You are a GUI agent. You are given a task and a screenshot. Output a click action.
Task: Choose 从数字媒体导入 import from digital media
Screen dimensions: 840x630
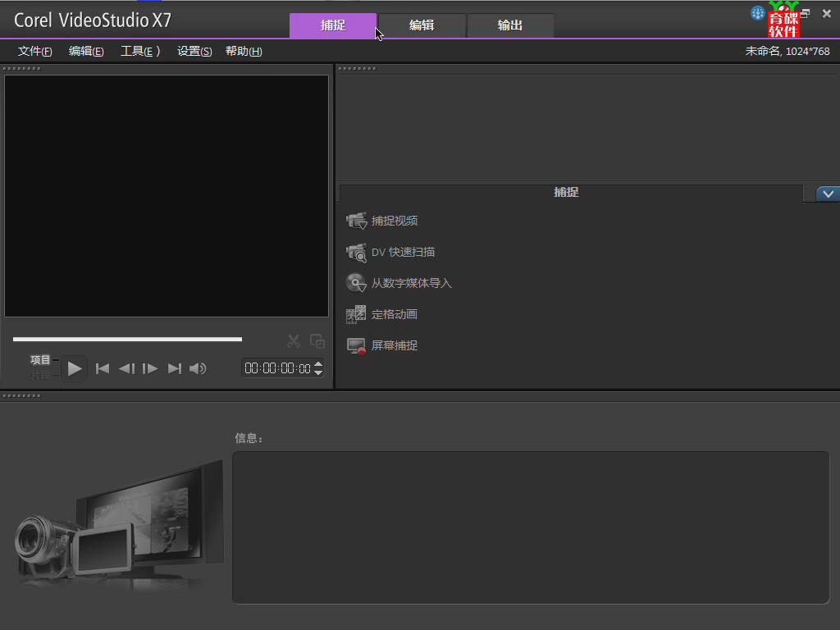point(399,283)
